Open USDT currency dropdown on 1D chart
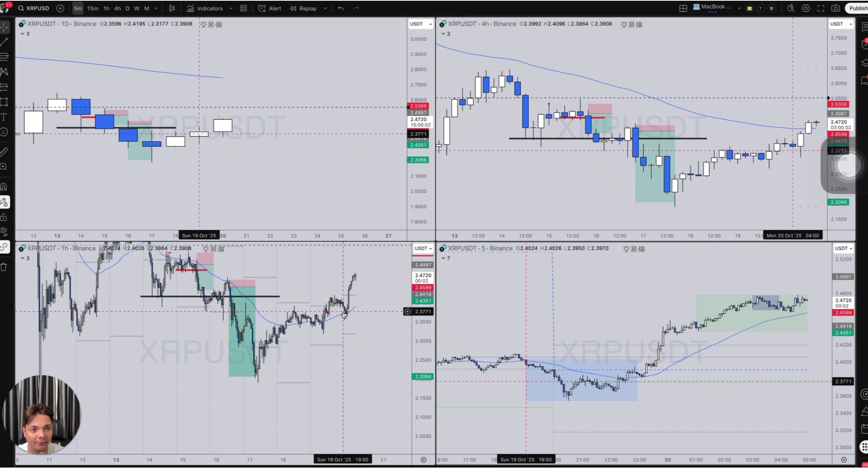The height and width of the screenshot is (472, 868). point(421,24)
